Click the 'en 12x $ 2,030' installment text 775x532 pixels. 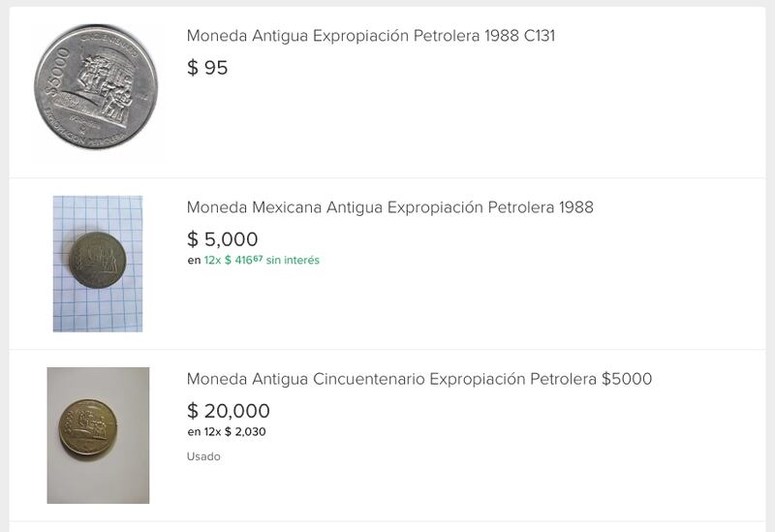tap(226, 432)
